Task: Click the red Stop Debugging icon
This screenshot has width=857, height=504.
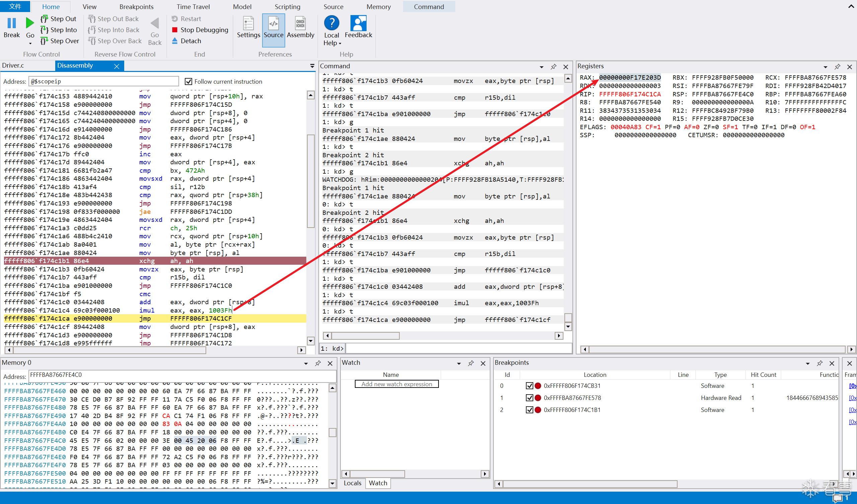Action: 175,30
